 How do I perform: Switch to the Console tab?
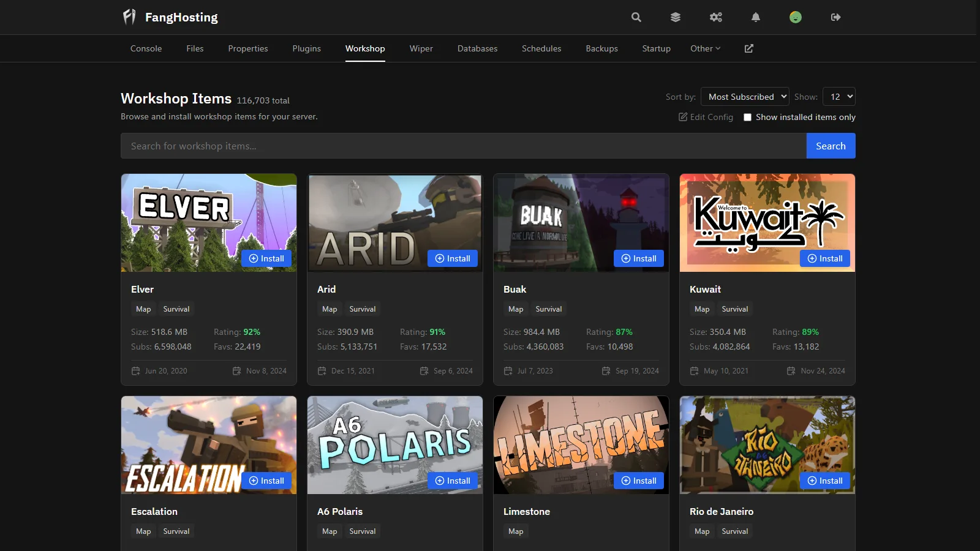pyautogui.click(x=146, y=48)
